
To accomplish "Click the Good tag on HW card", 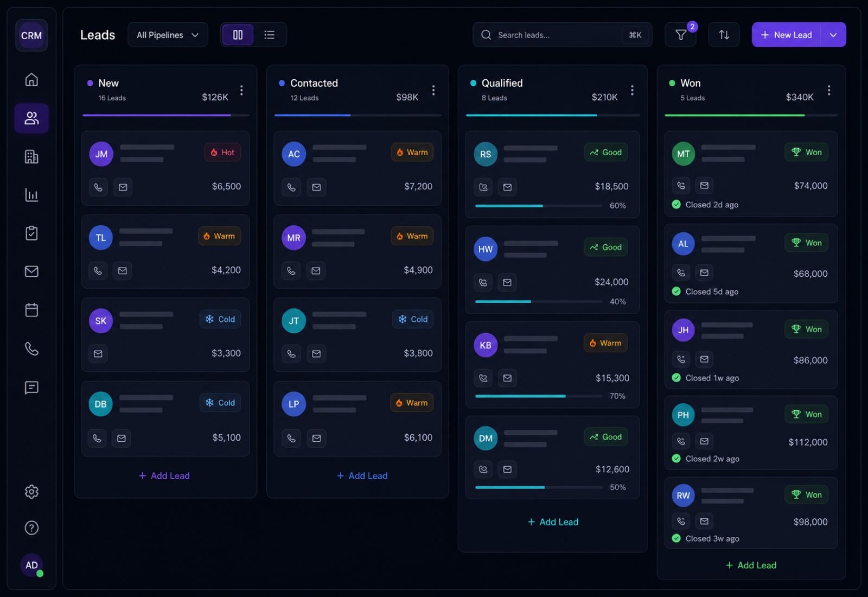I will tap(605, 247).
